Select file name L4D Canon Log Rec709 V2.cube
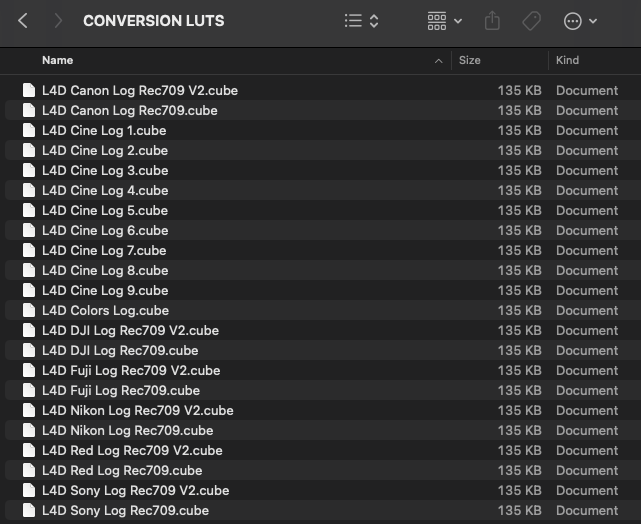Viewport: 641px width, 524px height. click(140, 90)
